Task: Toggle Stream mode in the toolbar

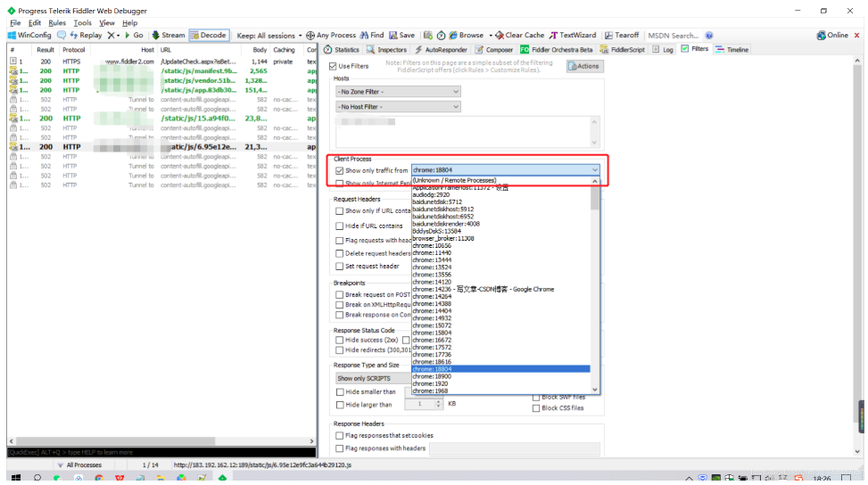Action: click(x=169, y=35)
